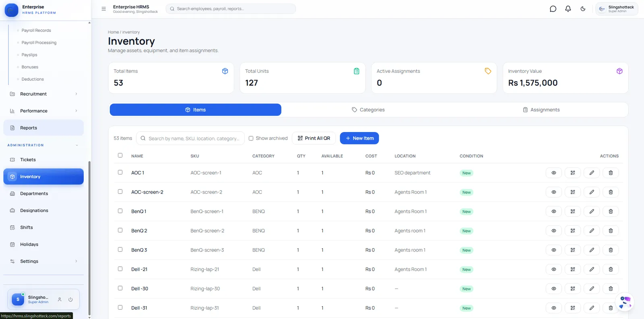Show QR code for BenQ 1
The width and height of the screenshot is (644, 319).
[573, 212]
